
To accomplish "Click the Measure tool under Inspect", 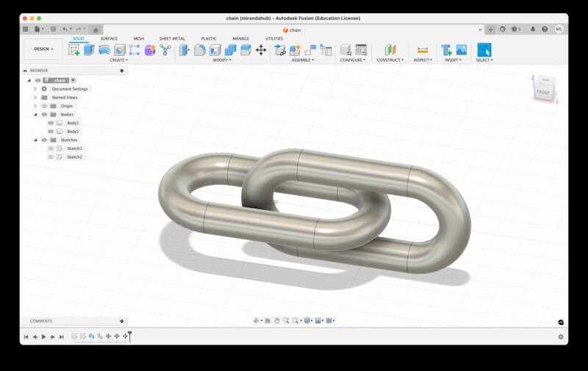I will pos(422,50).
